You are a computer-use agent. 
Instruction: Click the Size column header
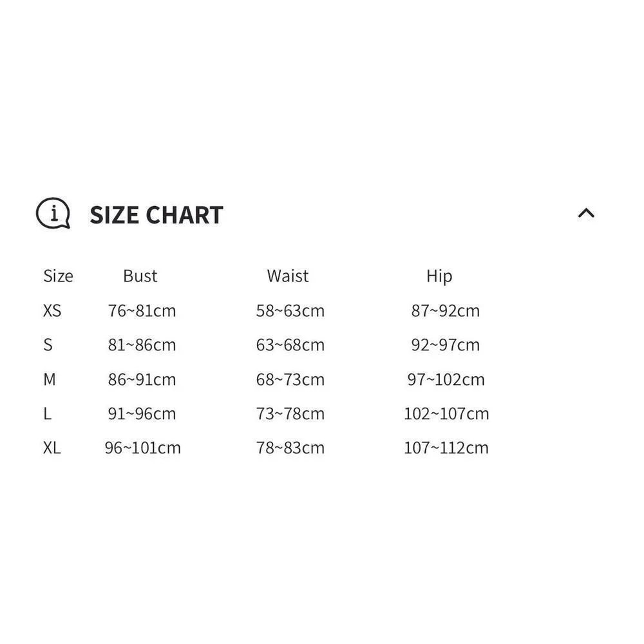(58, 276)
